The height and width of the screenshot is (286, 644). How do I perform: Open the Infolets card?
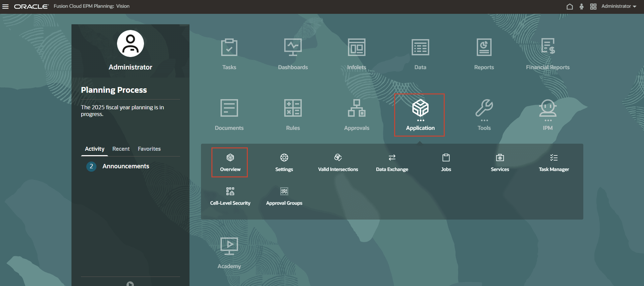point(357,54)
